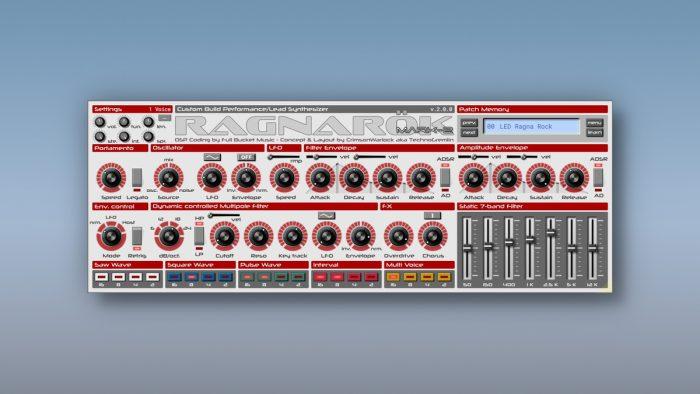Click the Portamento Speed knob
Image resolution: width=700 pixels, height=394 pixels.
[111, 178]
